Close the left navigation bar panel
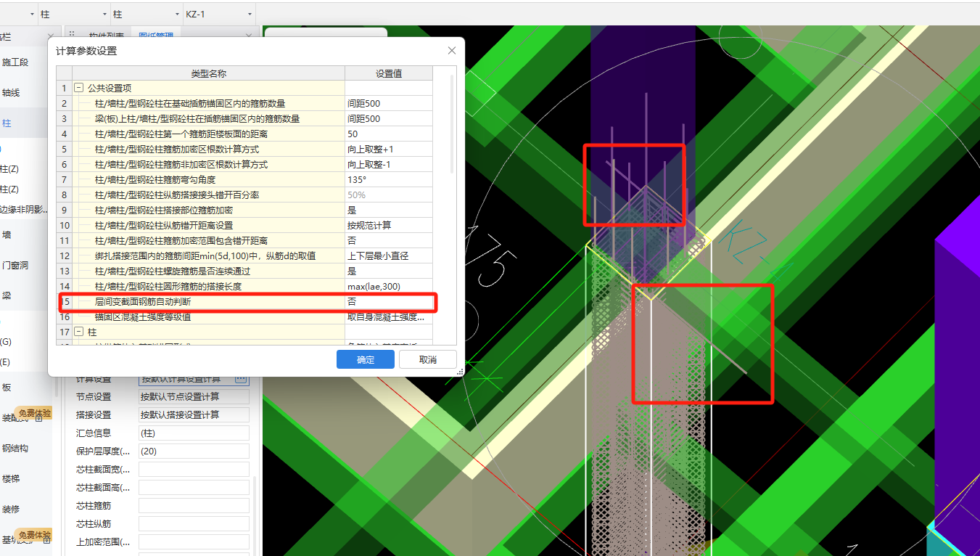Image resolution: width=980 pixels, height=556 pixels. pyautogui.click(x=50, y=36)
